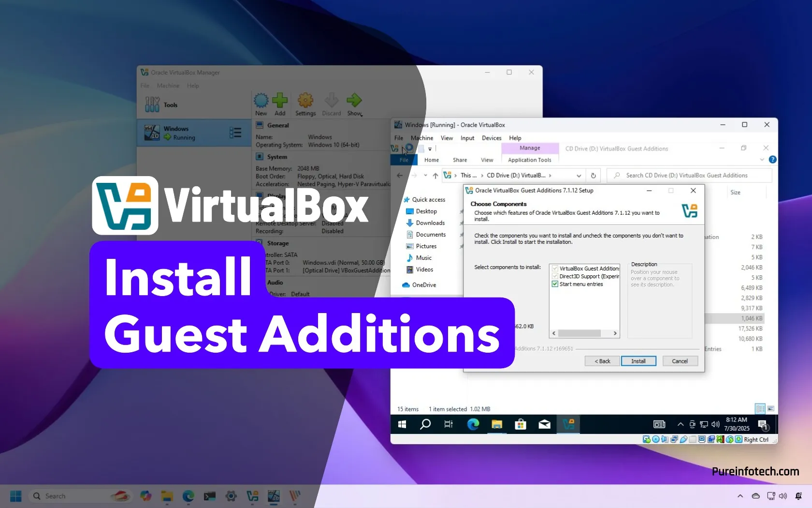Screen dimensions: 812x508
Task: Click Size column header in Explorer
Action: coord(735,192)
